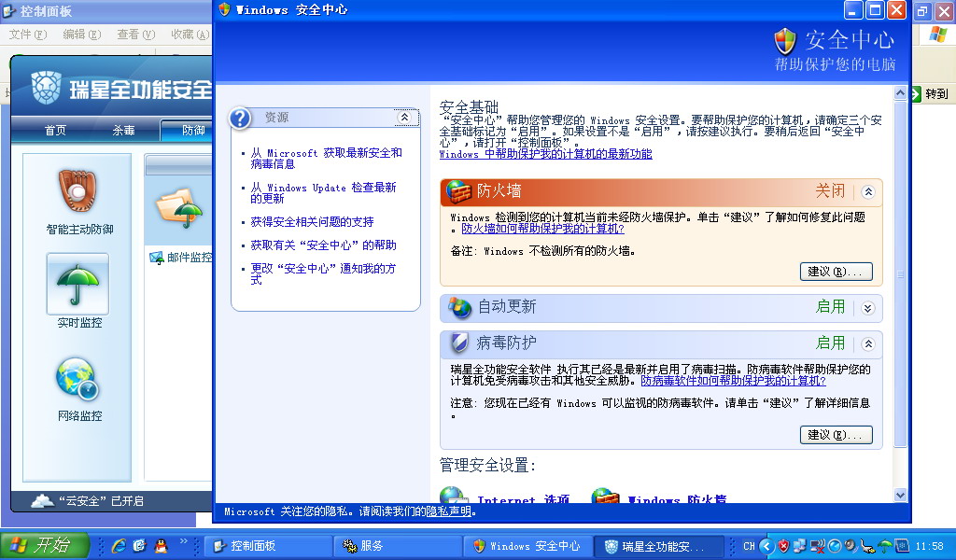Open 获得安全相关问题的支持 link
This screenshot has width=956, height=560.
312,222
